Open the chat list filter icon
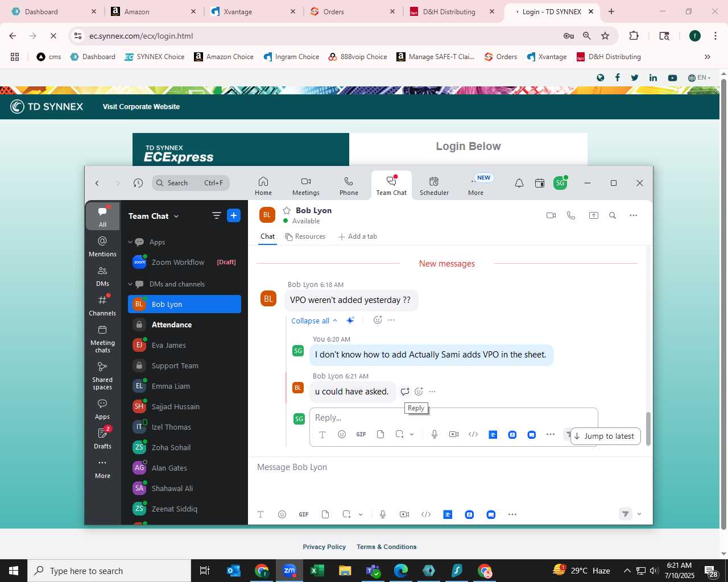Screen dimensions: 728x582 (216, 215)
